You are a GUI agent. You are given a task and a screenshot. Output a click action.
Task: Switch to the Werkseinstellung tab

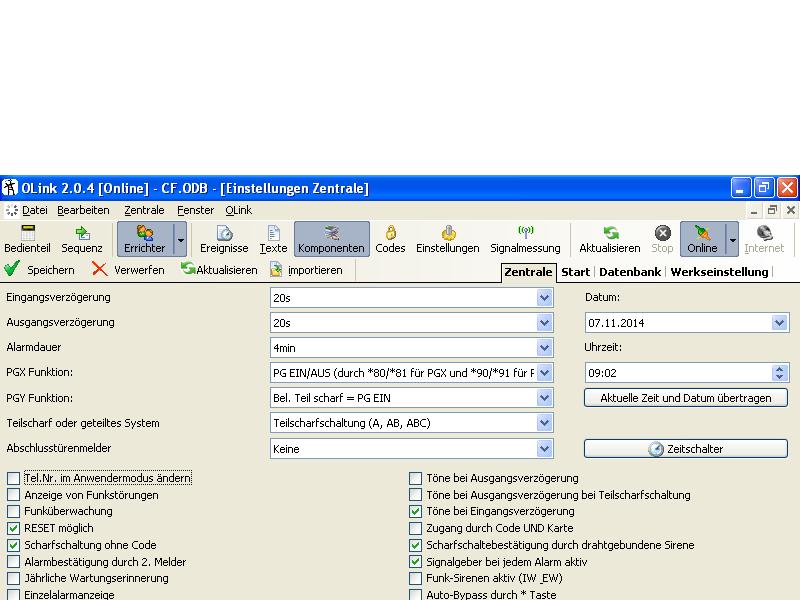pos(719,272)
